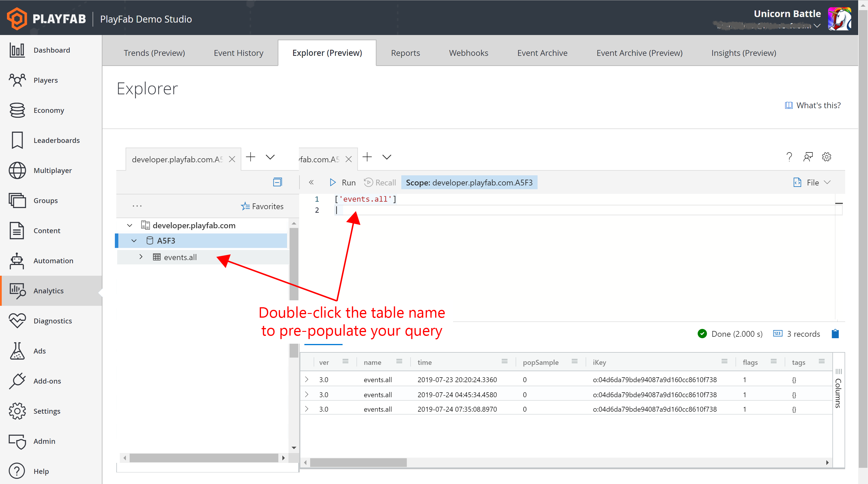Click the What's this? help link

(x=812, y=105)
